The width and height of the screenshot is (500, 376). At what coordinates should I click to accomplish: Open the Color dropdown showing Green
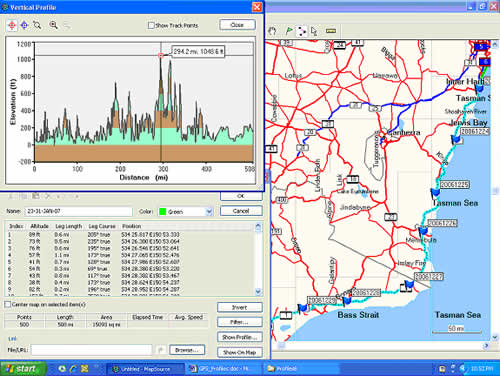pyautogui.click(x=209, y=211)
